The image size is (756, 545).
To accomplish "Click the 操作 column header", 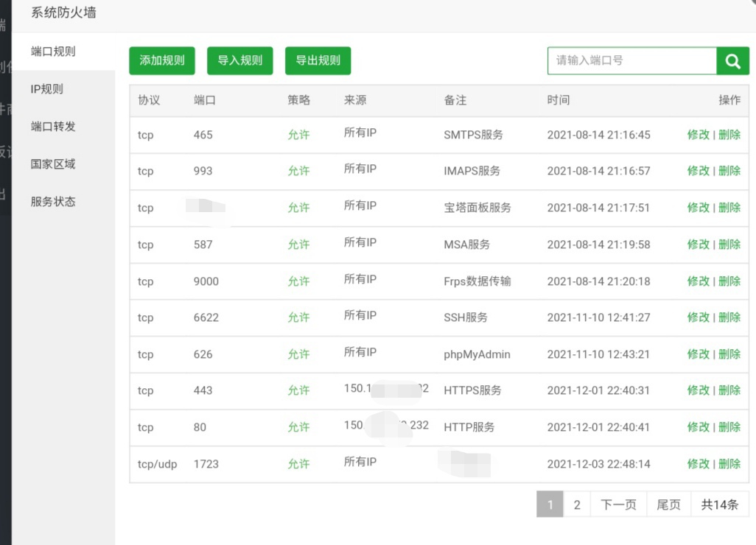I will click(729, 100).
